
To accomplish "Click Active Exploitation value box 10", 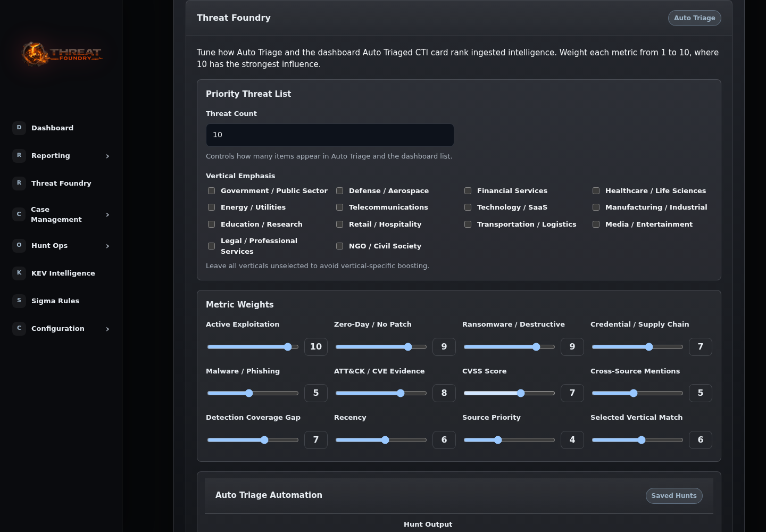I will 316,347.
